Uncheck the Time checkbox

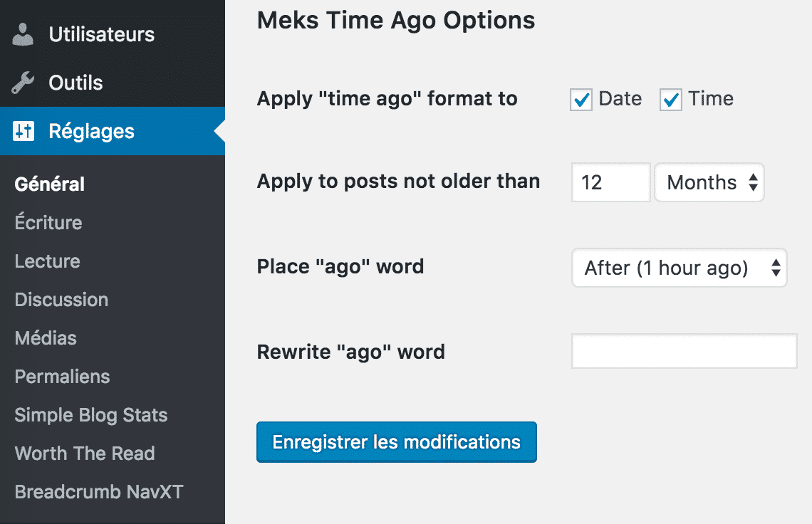coord(670,100)
